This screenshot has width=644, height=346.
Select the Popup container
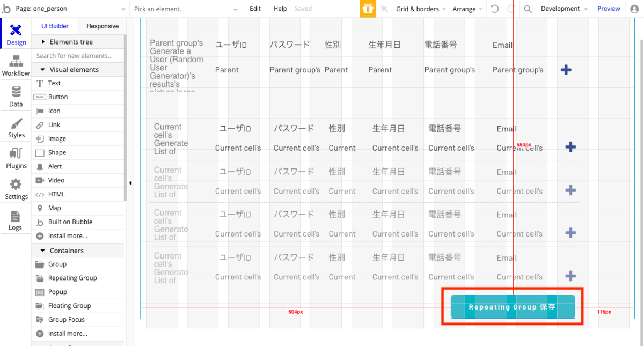pyautogui.click(x=78, y=292)
